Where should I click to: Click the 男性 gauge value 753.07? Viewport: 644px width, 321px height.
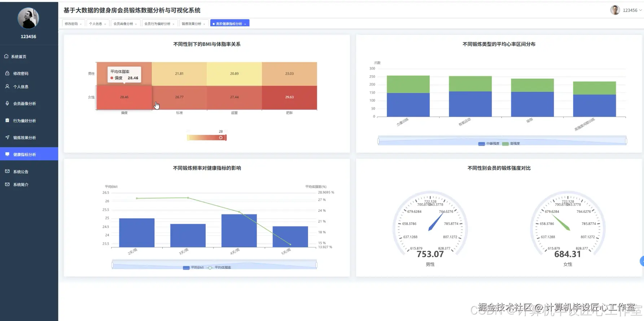[x=430, y=254]
